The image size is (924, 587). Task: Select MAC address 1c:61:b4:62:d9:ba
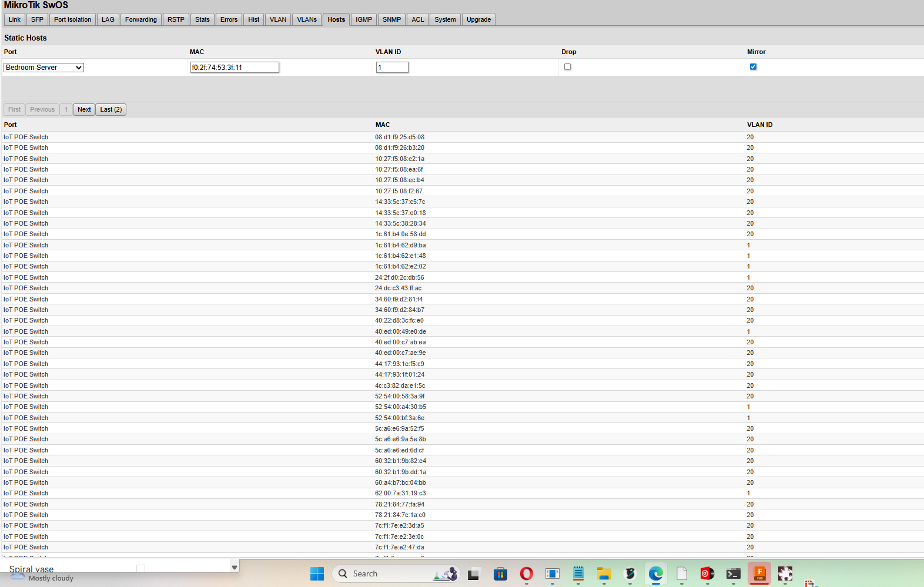[x=400, y=245]
